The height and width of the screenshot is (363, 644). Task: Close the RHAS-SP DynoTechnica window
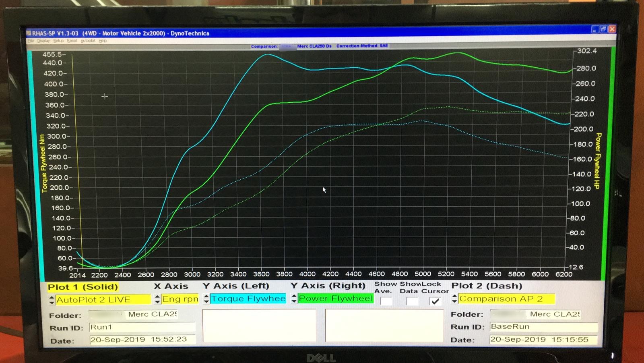coord(612,29)
